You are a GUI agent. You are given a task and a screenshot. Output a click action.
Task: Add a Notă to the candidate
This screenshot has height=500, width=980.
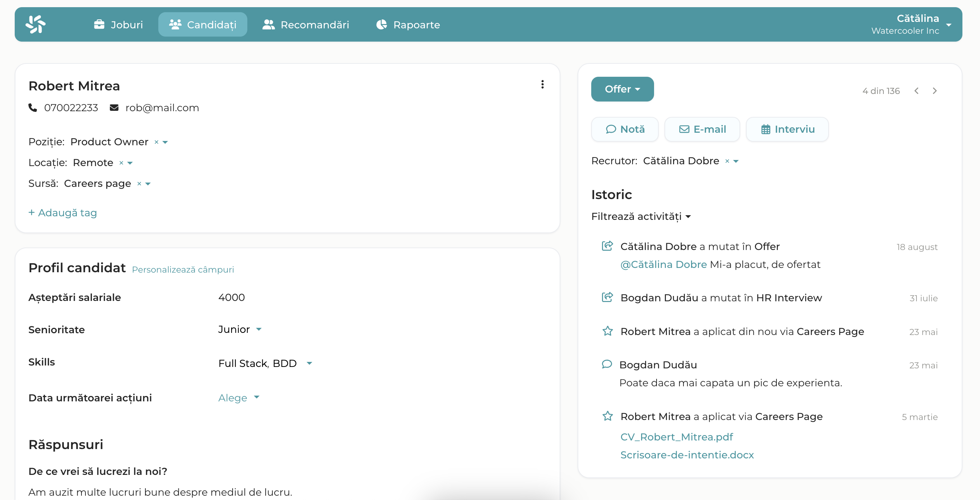(625, 129)
